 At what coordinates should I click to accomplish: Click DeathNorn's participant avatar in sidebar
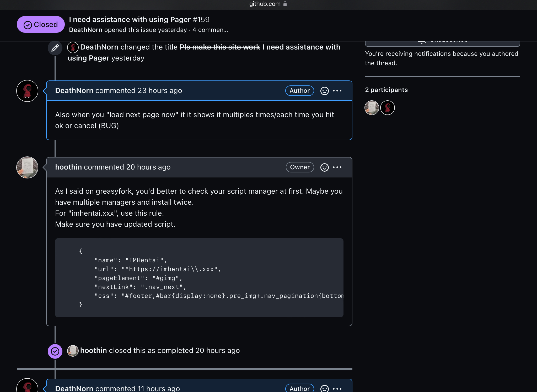(388, 108)
